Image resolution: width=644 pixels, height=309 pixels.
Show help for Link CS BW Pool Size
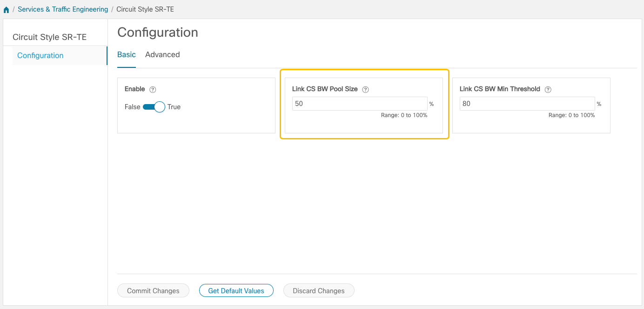click(x=365, y=90)
